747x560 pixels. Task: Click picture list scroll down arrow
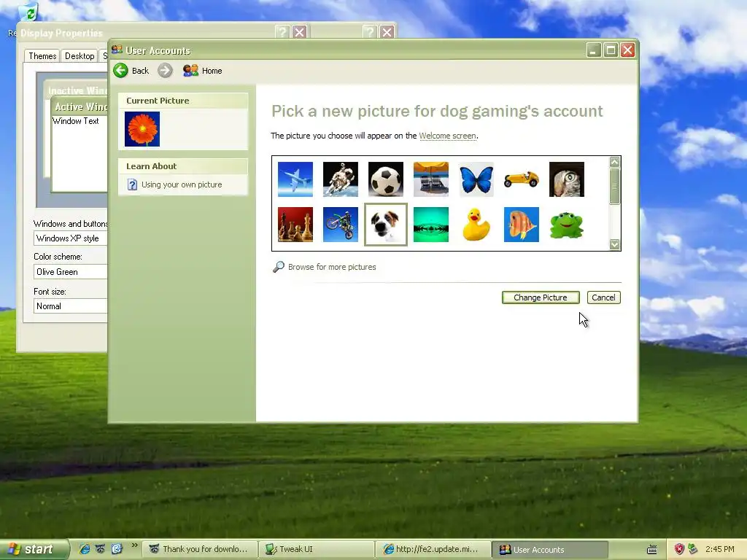[x=614, y=244]
